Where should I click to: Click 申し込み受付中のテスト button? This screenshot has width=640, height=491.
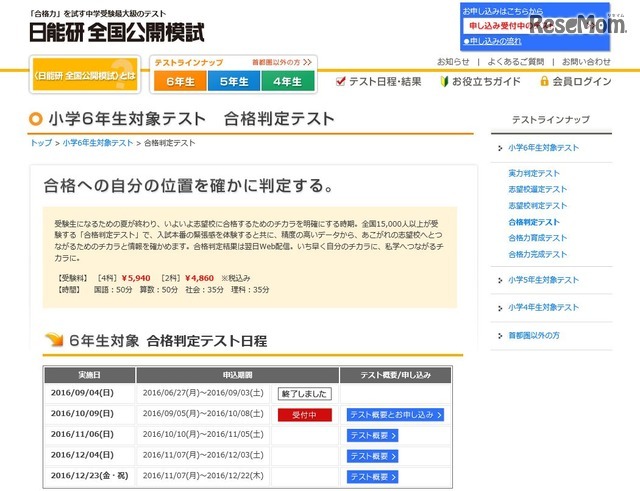click(534, 26)
